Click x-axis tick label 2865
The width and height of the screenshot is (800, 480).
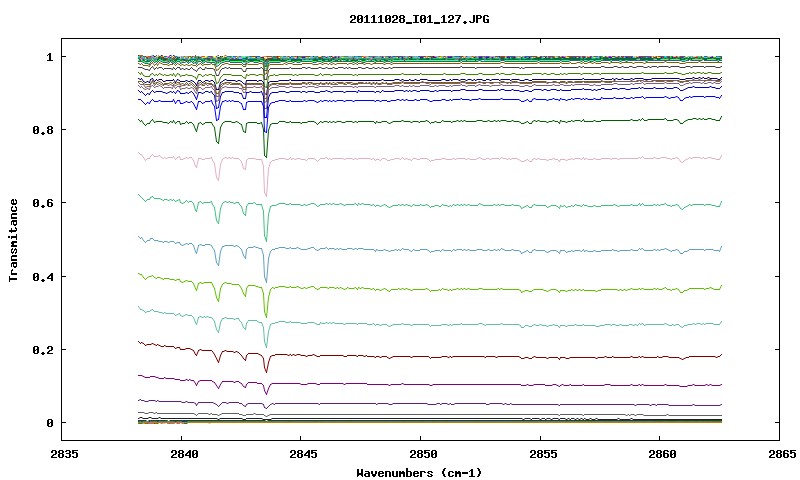click(781, 454)
